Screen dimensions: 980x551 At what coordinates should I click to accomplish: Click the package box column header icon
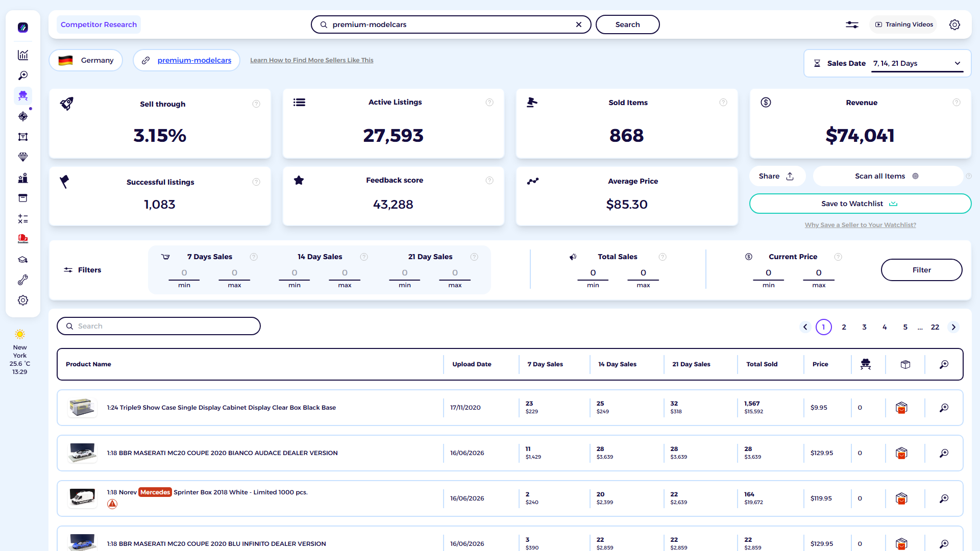click(x=905, y=364)
